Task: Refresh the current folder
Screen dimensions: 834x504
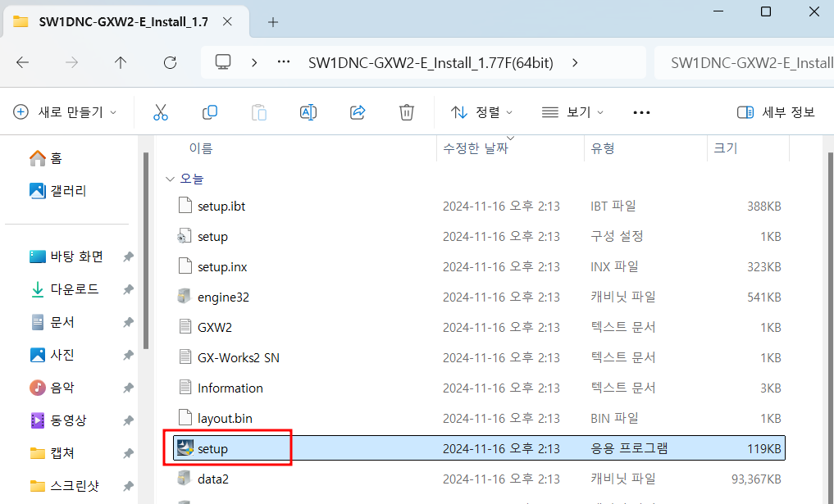Action: click(171, 63)
